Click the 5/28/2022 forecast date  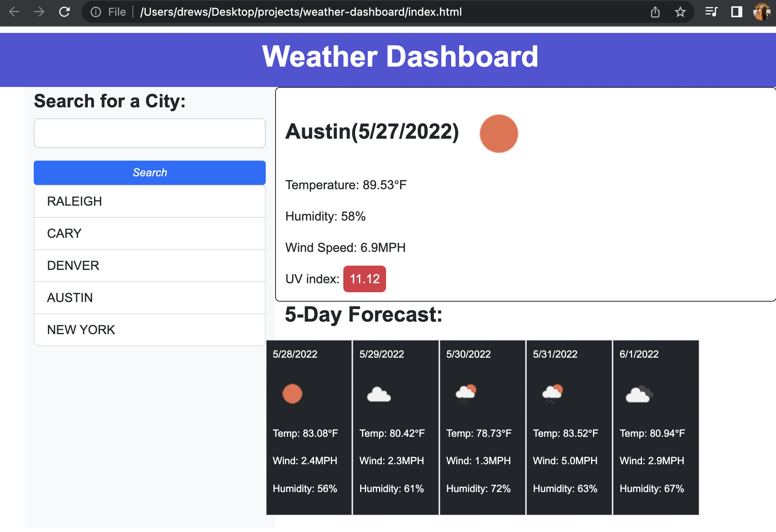295,354
